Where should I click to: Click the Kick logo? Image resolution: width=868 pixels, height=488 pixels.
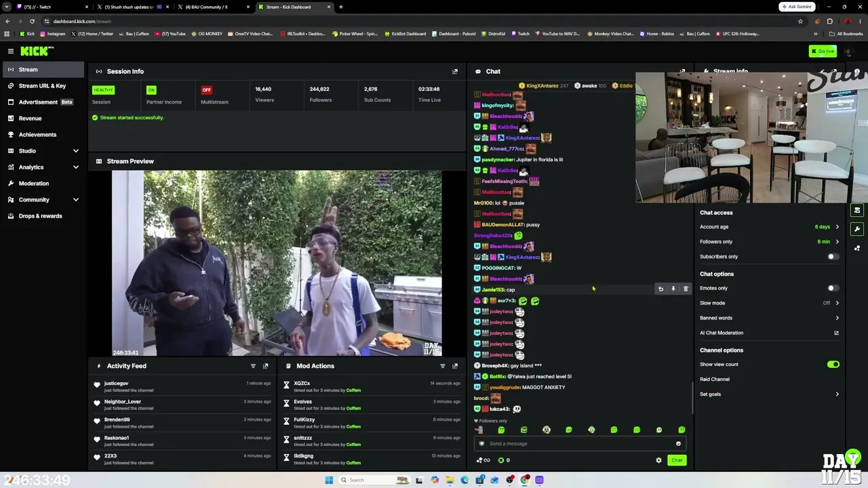click(37, 51)
